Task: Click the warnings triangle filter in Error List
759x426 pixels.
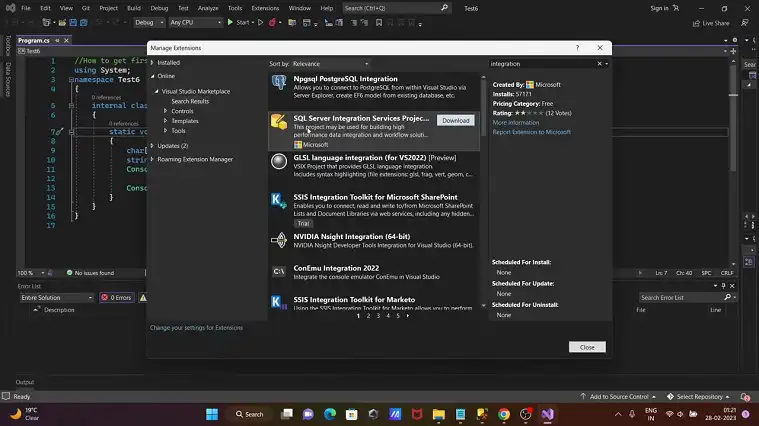Action: click(x=143, y=298)
